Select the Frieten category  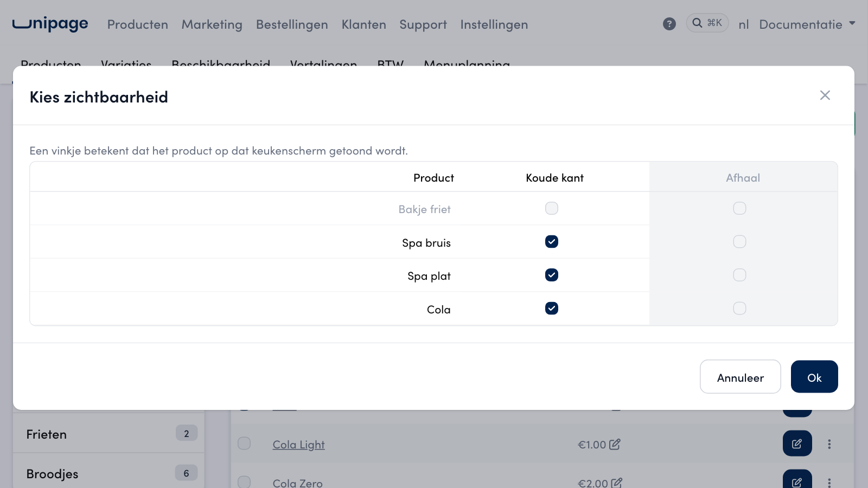point(108,434)
